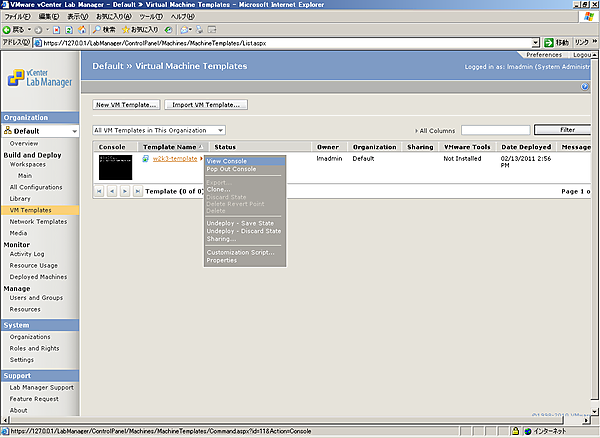This screenshot has height=438, width=600.
Task: Open Network Templates in the sidebar
Action: pyautogui.click(x=38, y=221)
